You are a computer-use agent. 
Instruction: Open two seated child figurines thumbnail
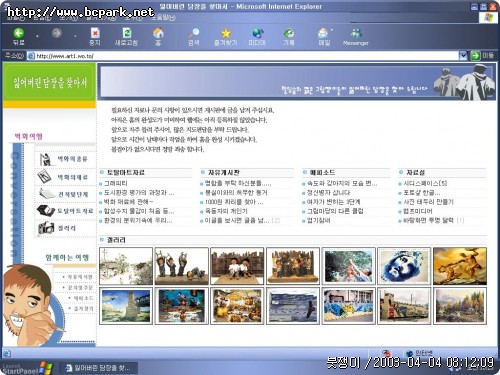pos(237,266)
